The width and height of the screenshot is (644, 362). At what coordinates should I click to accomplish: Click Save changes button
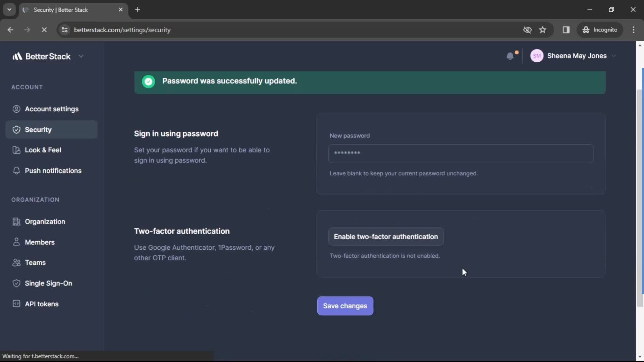pos(345,306)
